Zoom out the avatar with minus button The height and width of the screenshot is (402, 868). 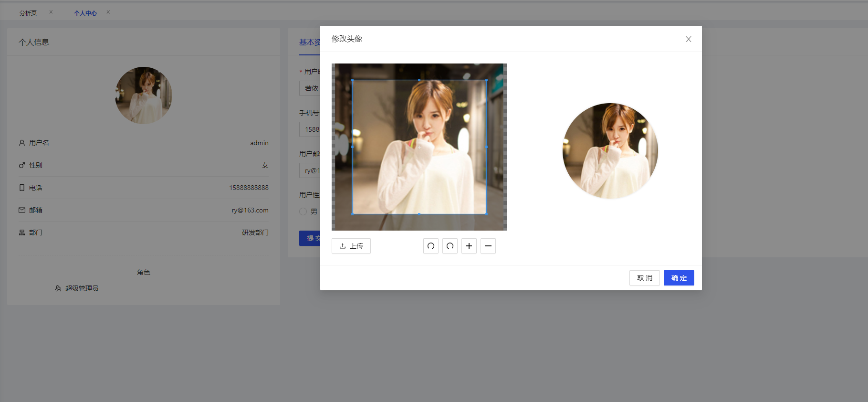488,246
